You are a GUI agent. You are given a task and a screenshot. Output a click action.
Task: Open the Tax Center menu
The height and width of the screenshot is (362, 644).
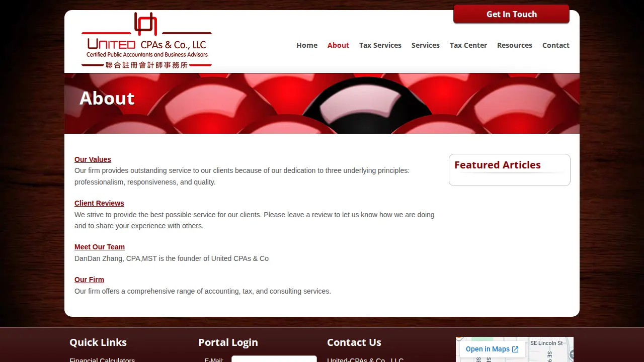pos(468,45)
